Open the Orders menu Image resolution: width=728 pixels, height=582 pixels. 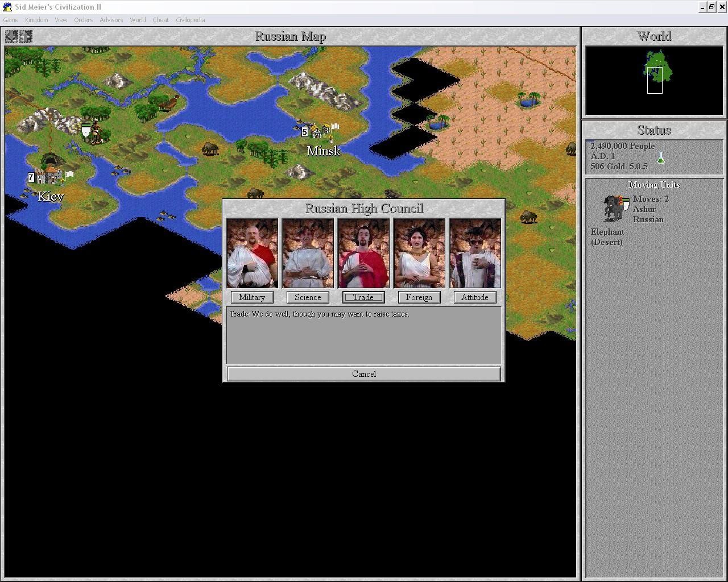(x=83, y=20)
